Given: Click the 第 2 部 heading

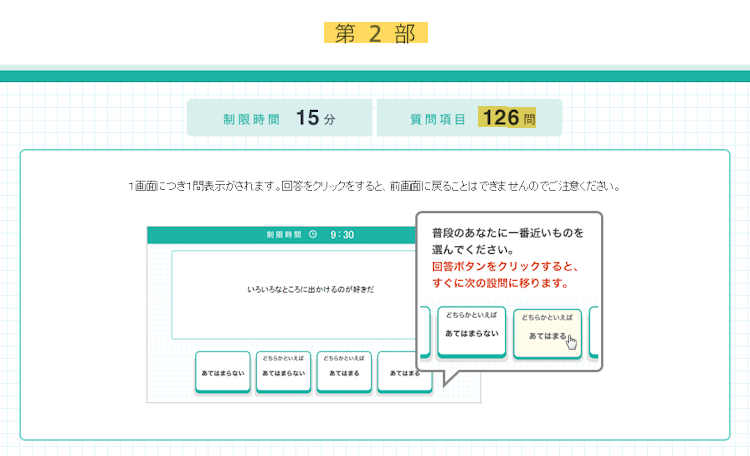Looking at the screenshot, I should (x=375, y=33).
